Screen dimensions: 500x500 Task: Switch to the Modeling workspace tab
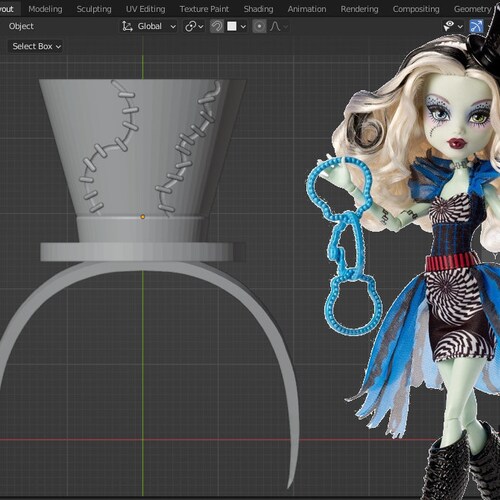click(45, 9)
